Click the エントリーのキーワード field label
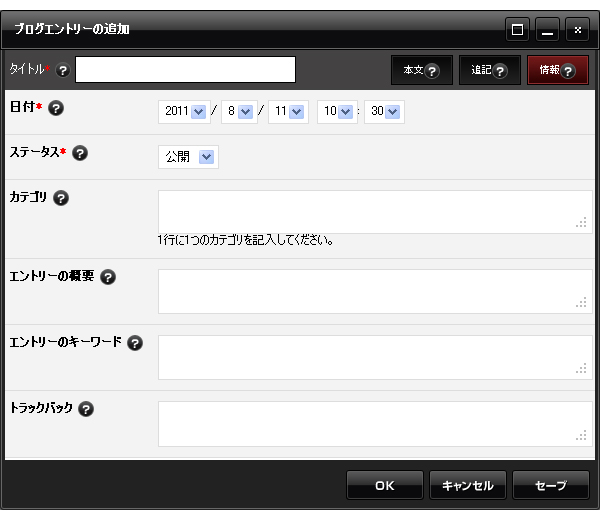Viewport: 600px width, 530px height. [x=65, y=342]
